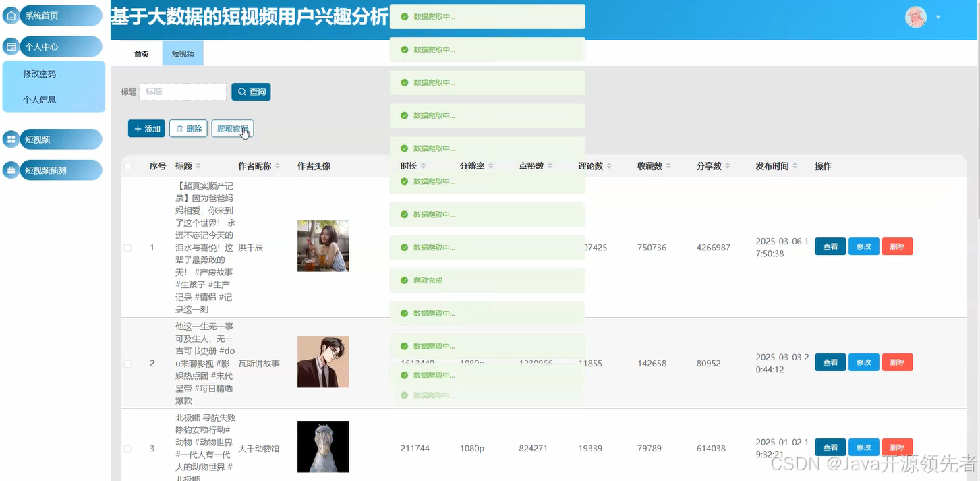Click the 爬取数据 button
This screenshot has height=481, width=980.
(233, 128)
